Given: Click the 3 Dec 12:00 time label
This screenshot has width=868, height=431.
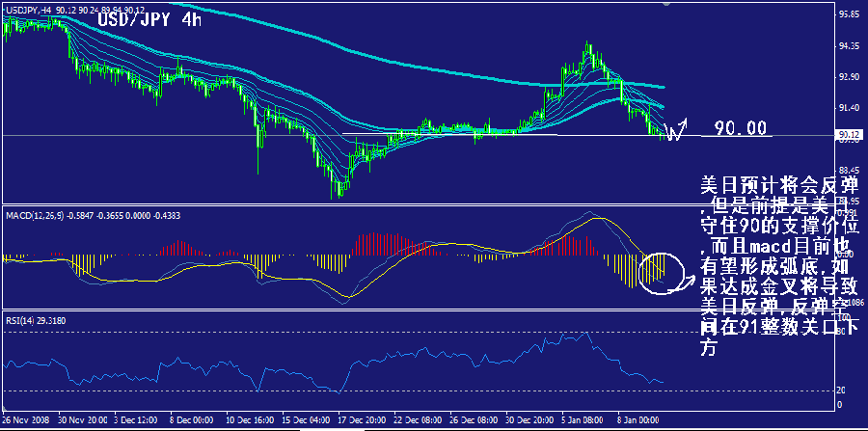Looking at the screenshot, I should click(x=136, y=420).
